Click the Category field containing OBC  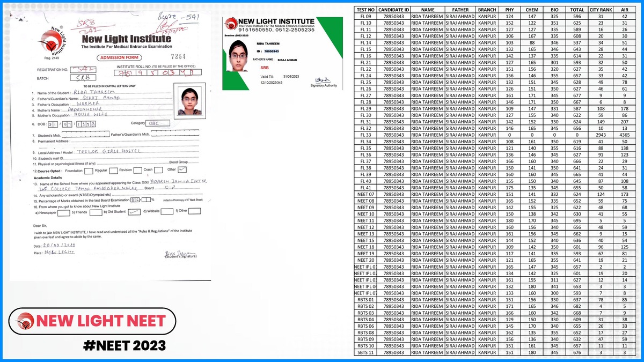point(157,123)
